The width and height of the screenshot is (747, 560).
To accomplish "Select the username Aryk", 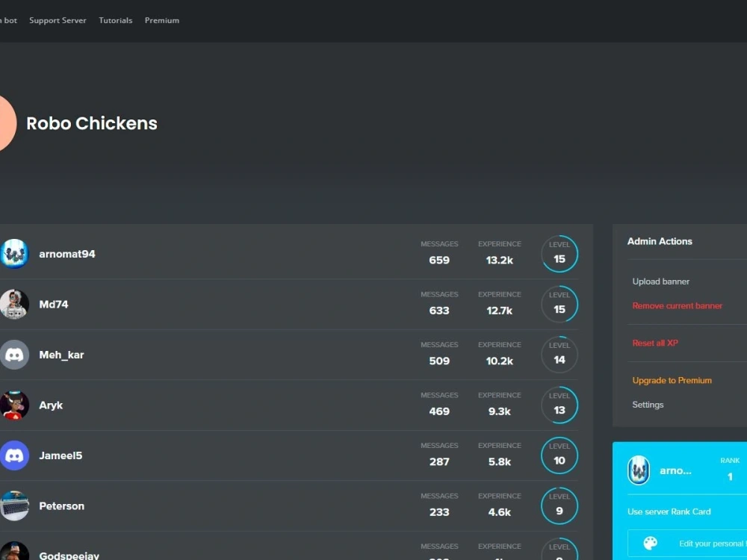I will [51, 405].
